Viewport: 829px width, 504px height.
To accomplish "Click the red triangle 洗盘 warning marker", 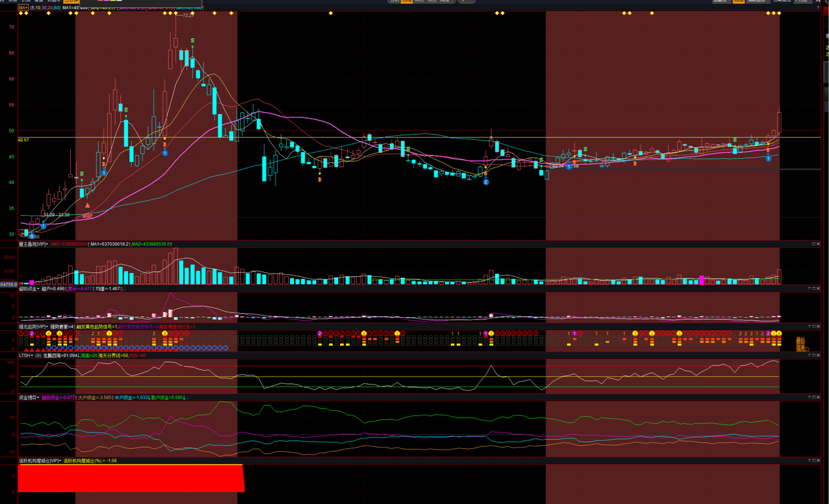I will click(87, 205).
